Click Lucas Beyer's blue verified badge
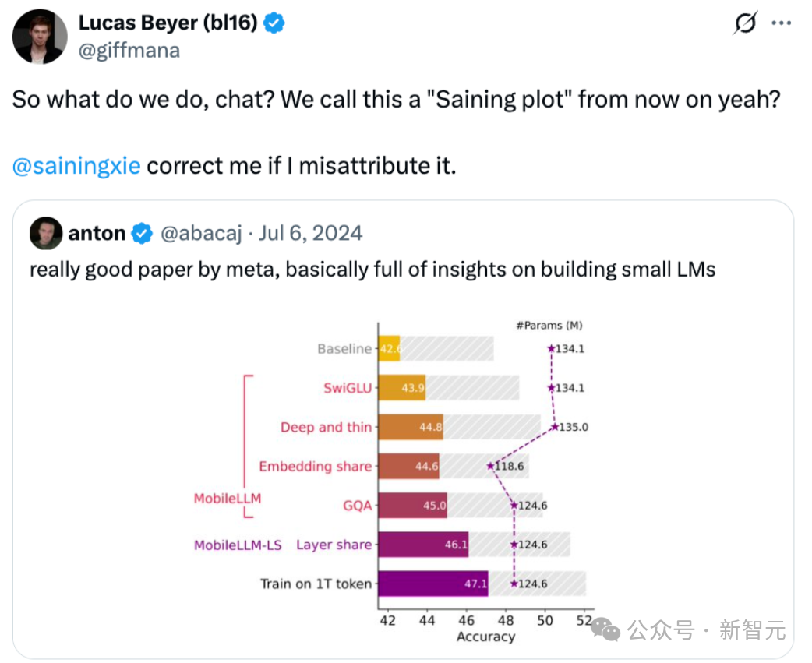 tap(274, 23)
